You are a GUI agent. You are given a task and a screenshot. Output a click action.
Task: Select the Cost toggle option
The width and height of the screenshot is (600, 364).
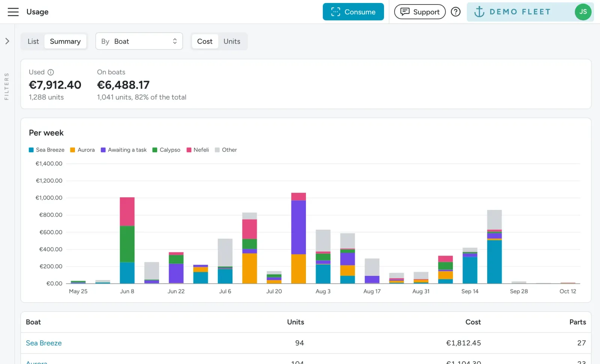click(x=205, y=41)
